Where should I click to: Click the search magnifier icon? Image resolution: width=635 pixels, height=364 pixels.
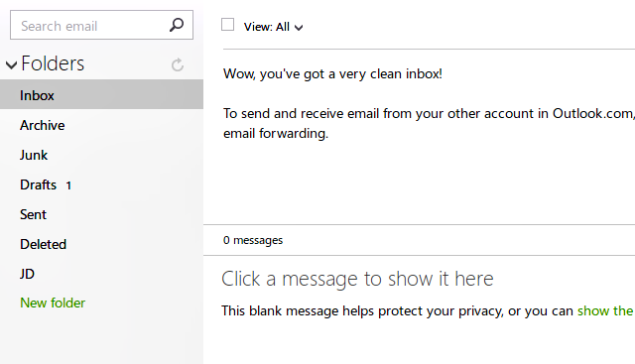point(177,25)
